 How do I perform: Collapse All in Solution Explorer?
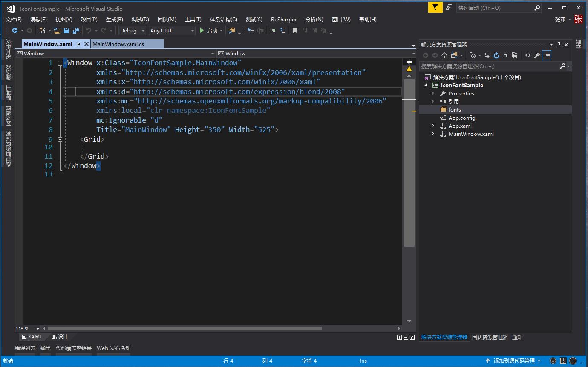(x=506, y=55)
